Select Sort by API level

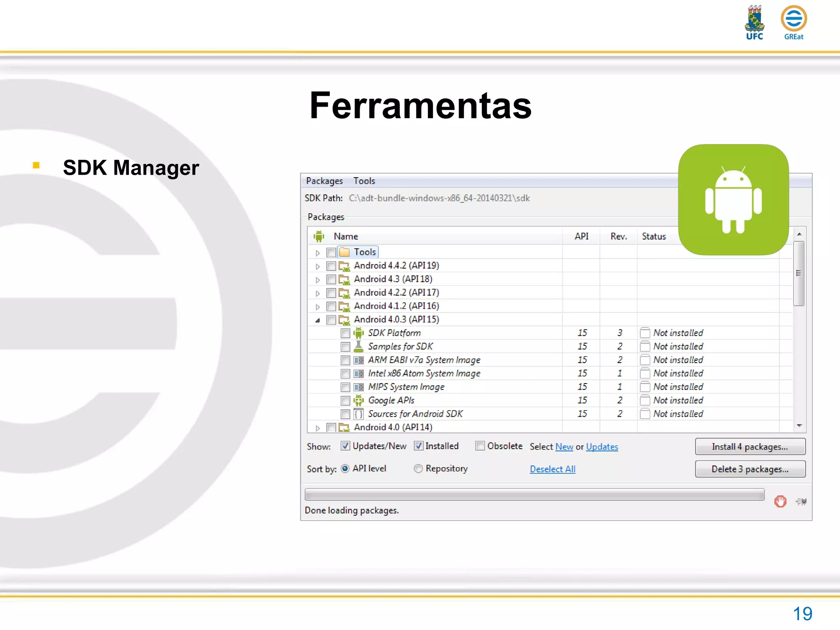point(345,468)
